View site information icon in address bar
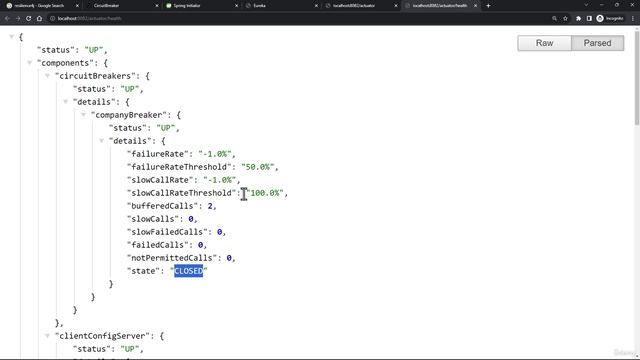The width and height of the screenshot is (640, 360). pos(53,18)
